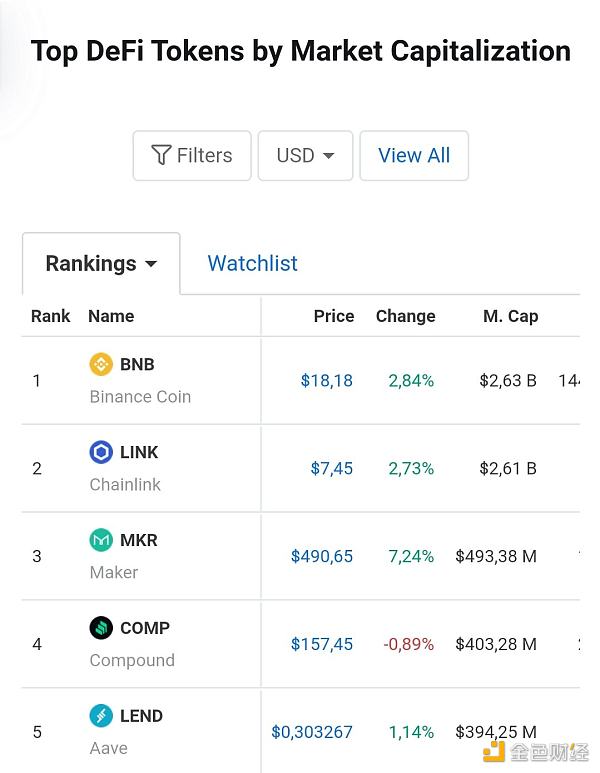This screenshot has width=600, height=773.
Task: Sort by the M. Cap column header
Action: (x=510, y=316)
